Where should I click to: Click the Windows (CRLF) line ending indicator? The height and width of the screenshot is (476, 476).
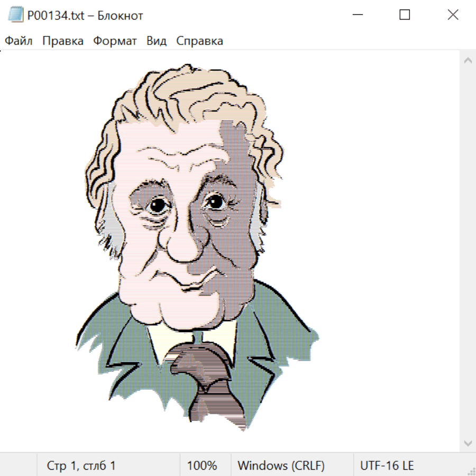tap(281, 466)
